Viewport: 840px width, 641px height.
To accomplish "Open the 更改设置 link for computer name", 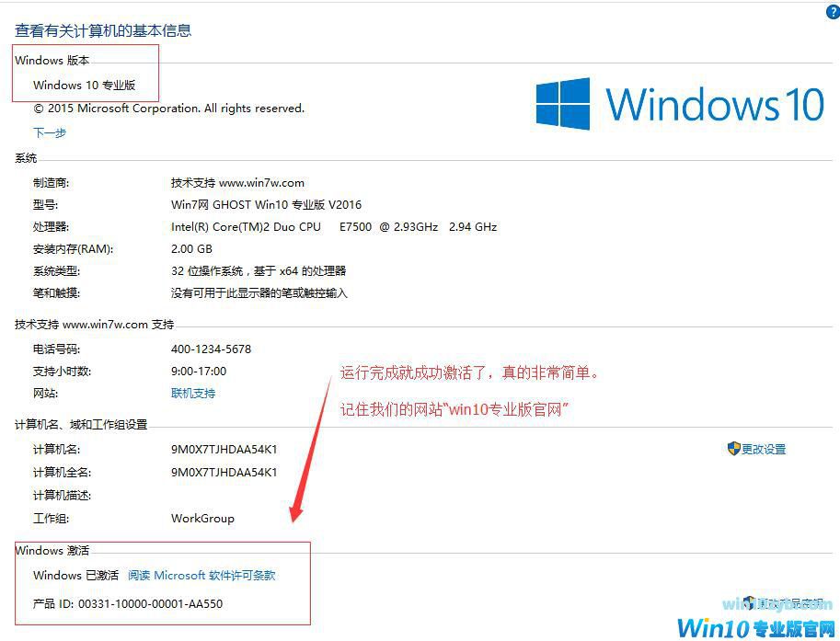I will point(764,450).
